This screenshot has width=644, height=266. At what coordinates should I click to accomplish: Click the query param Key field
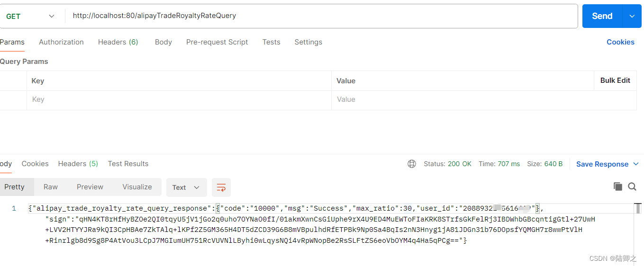click(x=179, y=100)
